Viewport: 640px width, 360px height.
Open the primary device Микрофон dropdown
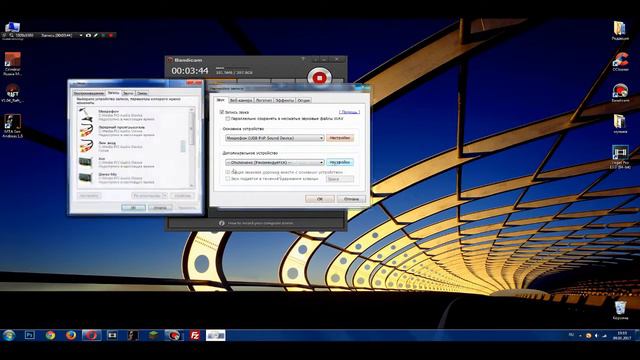pyautogui.click(x=275, y=138)
